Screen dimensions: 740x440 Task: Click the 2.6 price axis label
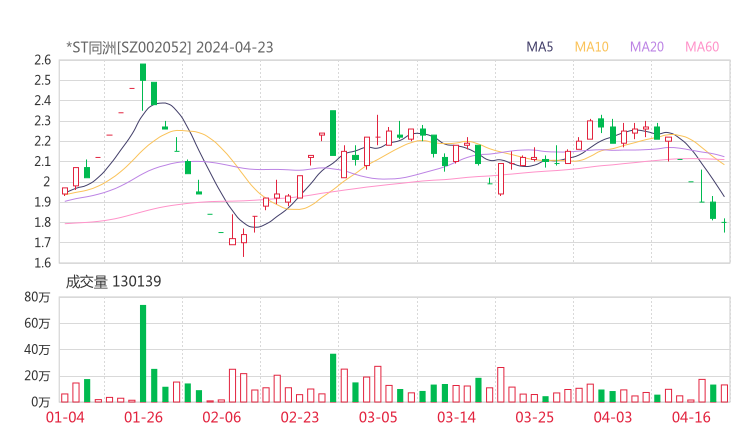tap(42, 60)
